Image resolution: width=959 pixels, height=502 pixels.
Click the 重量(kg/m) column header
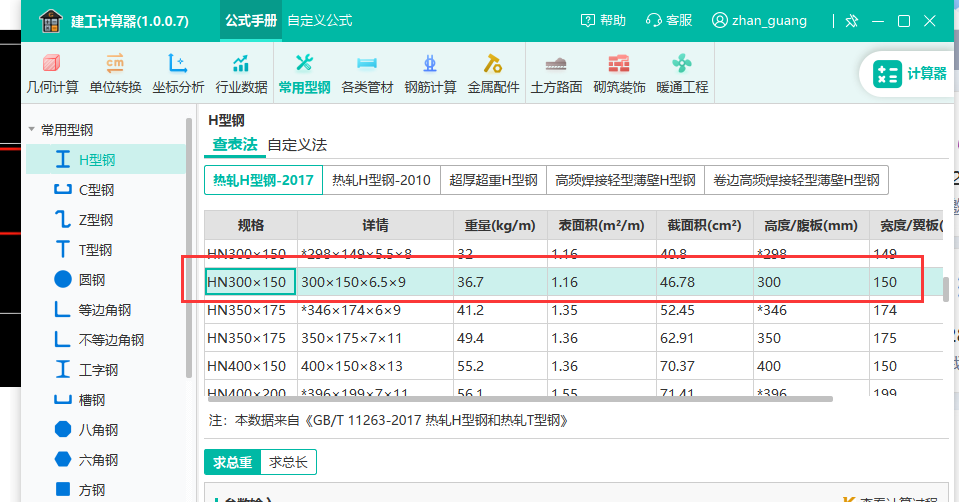(500, 226)
